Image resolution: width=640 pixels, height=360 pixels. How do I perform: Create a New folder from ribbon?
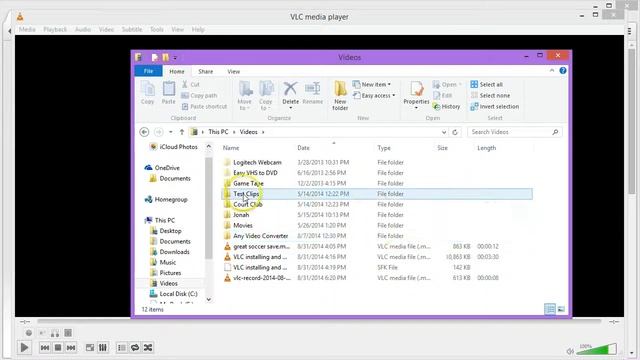pyautogui.click(x=340, y=96)
